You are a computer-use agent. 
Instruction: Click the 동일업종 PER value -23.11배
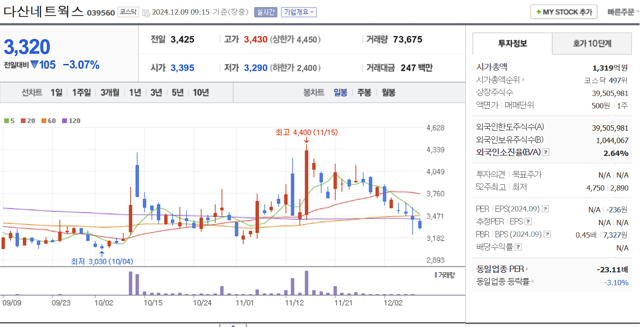(612, 269)
